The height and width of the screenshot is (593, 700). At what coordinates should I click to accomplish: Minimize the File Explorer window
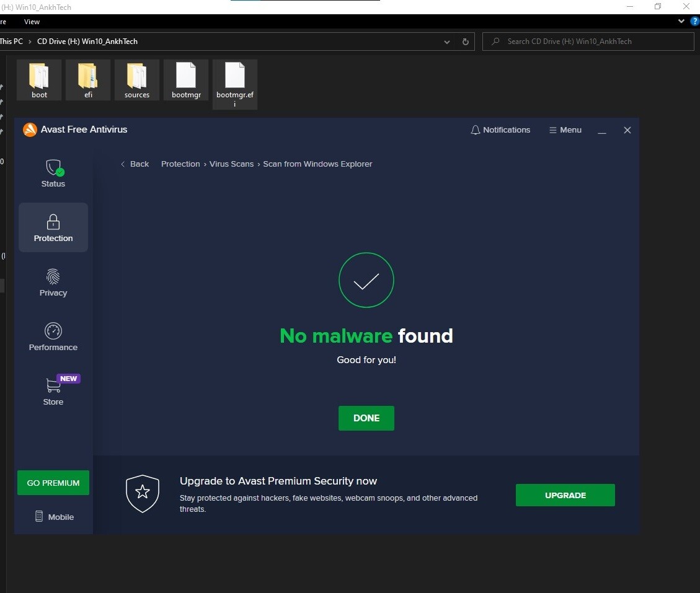pos(629,6)
